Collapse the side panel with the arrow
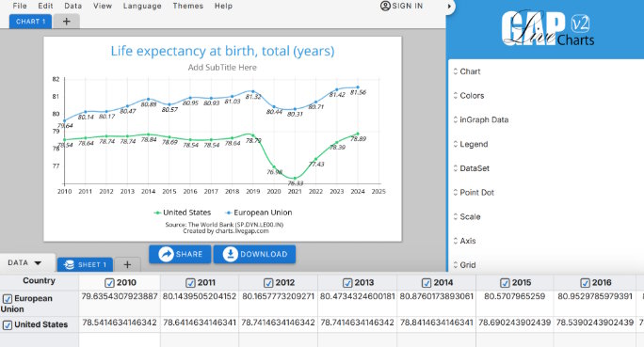This screenshot has height=347, width=644. [449, 7]
